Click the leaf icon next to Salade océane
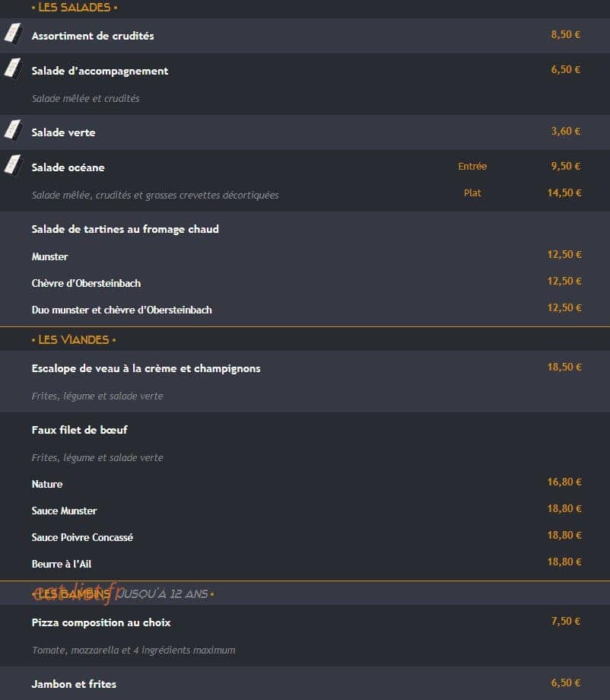 point(13,165)
